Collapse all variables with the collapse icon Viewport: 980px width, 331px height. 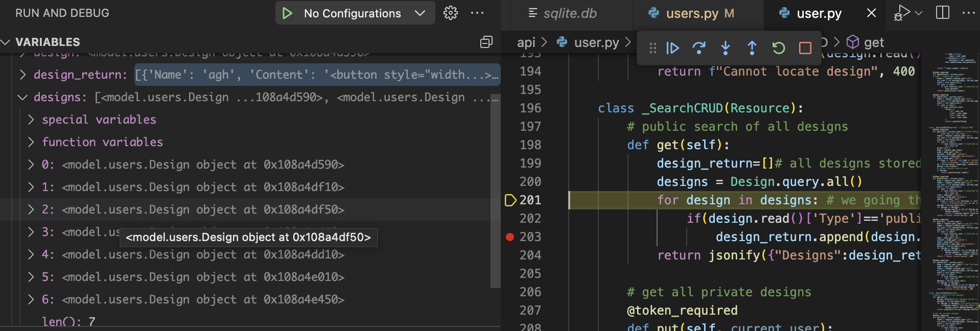click(x=486, y=42)
